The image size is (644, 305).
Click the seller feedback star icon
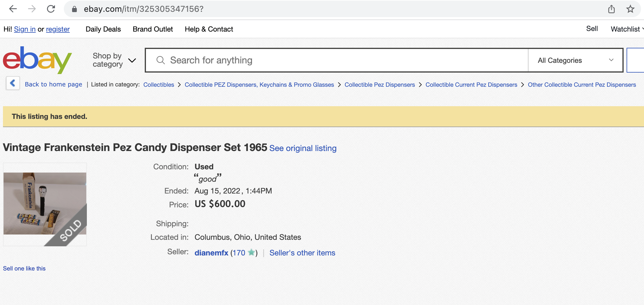[x=251, y=252]
